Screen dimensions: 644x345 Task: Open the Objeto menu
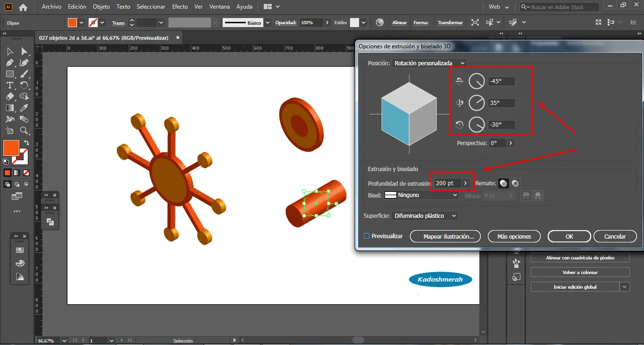(x=101, y=7)
